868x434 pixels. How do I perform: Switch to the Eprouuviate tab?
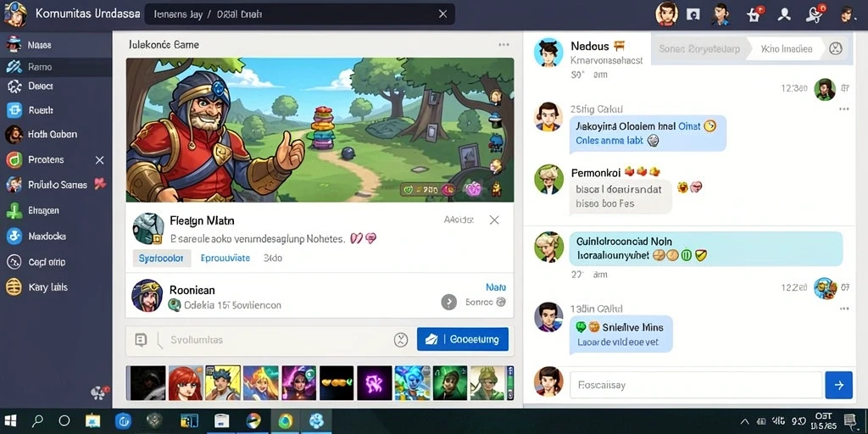(x=225, y=258)
